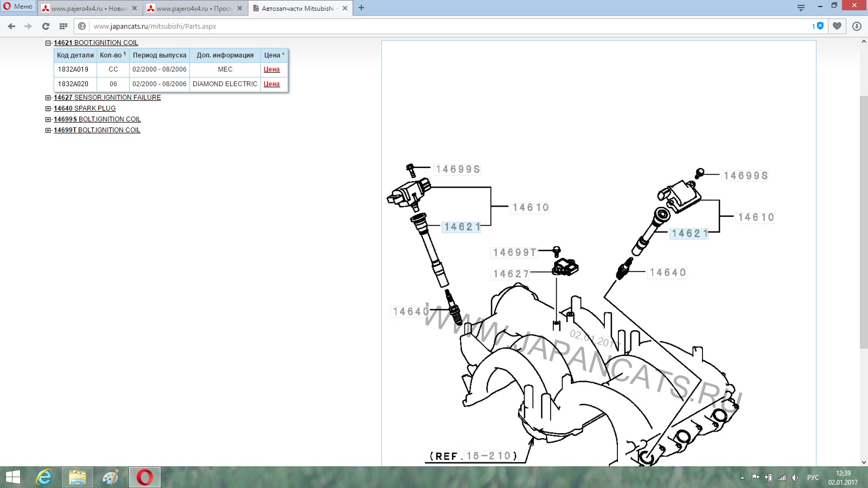Switch to the Автозапчасти Mitsubishi tab
The width and height of the screenshot is (868, 488).
pyautogui.click(x=297, y=8)
